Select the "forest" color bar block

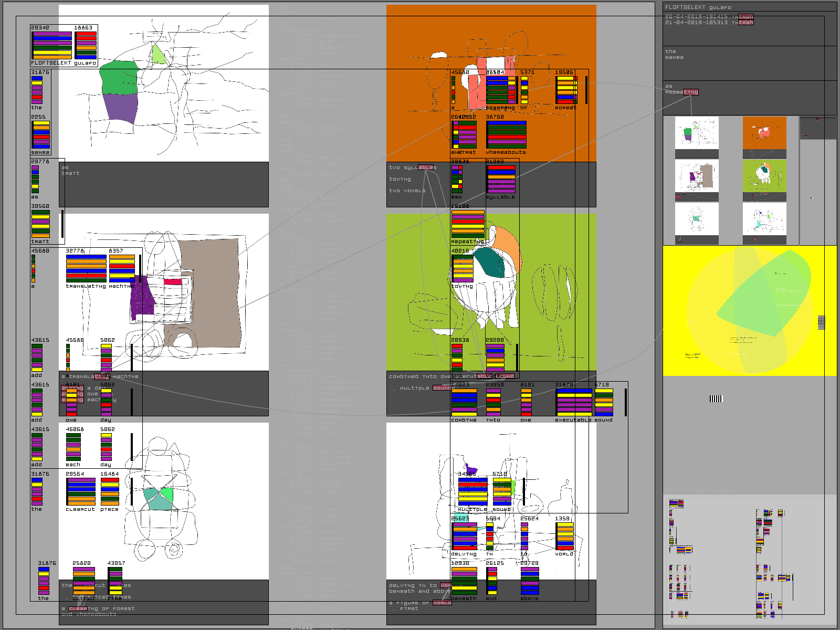pos(566,90)
